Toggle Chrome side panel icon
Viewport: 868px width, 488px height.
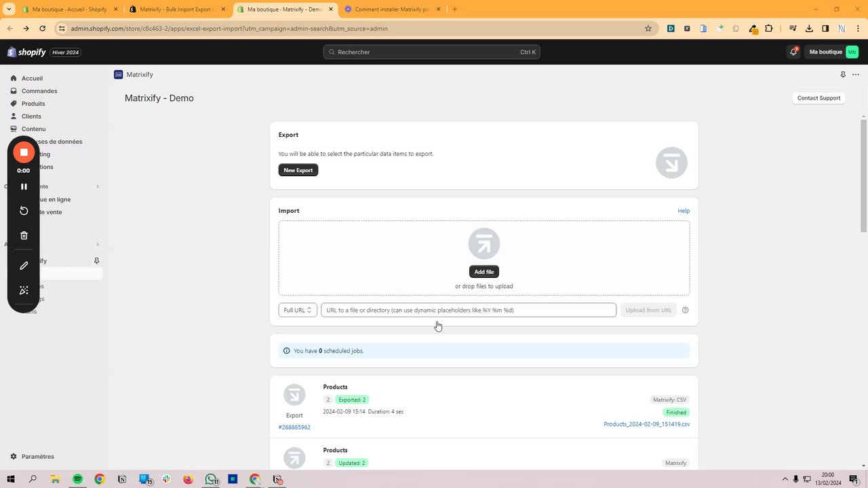coord(825,28)
